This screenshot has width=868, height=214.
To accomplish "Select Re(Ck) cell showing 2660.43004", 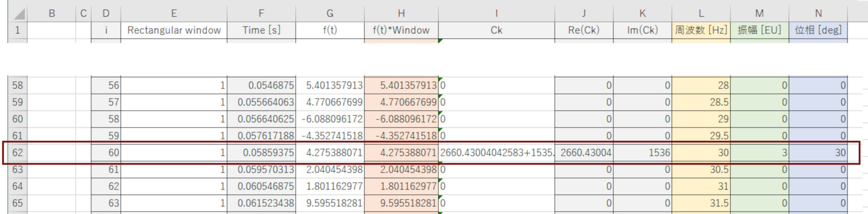I will [x=584, y=153].
